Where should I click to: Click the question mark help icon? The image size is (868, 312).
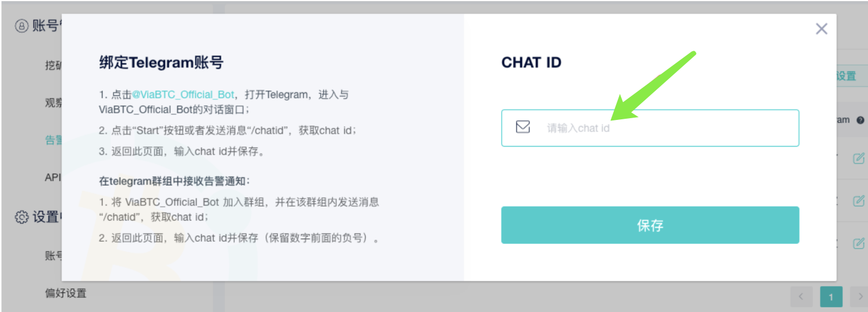tap(860, 120)
